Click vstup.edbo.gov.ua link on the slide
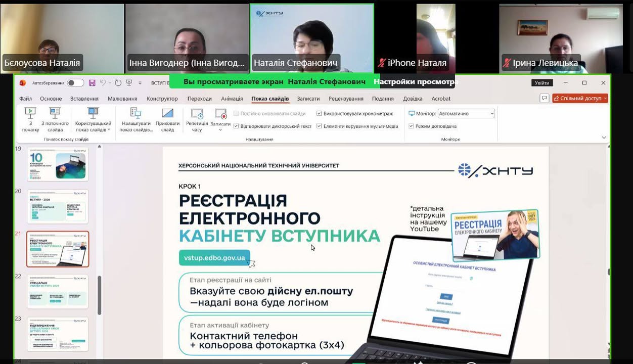 point(214,258)
